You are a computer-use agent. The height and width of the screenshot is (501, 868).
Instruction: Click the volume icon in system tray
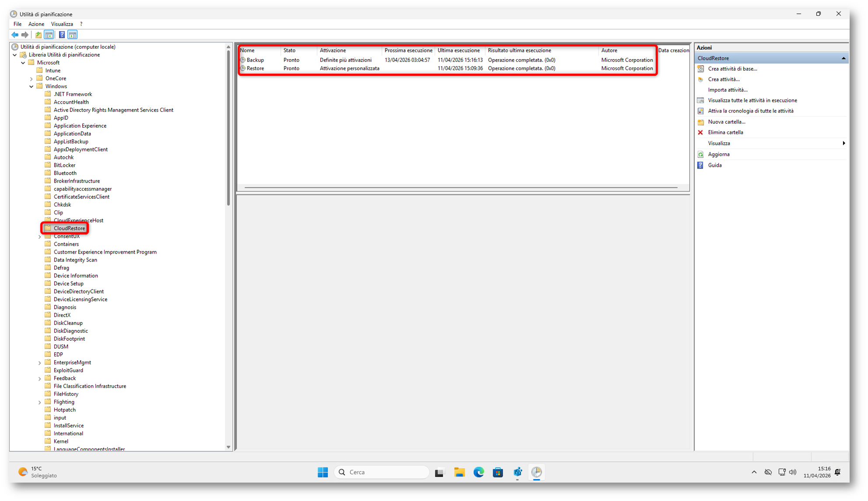(792, 472)
